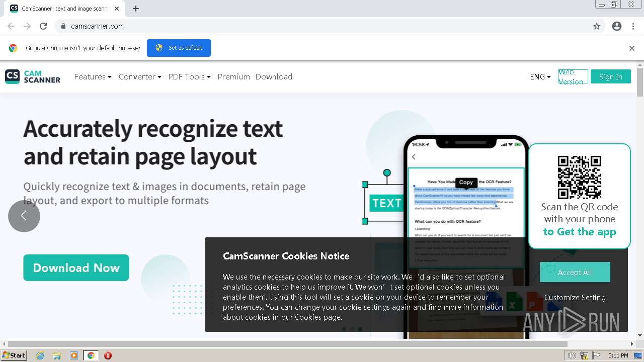The width and height of the screenshot is (644, 362).
Task: Click scroll right arrow on horizontal scrollbar
Action: tap(632, 344)
